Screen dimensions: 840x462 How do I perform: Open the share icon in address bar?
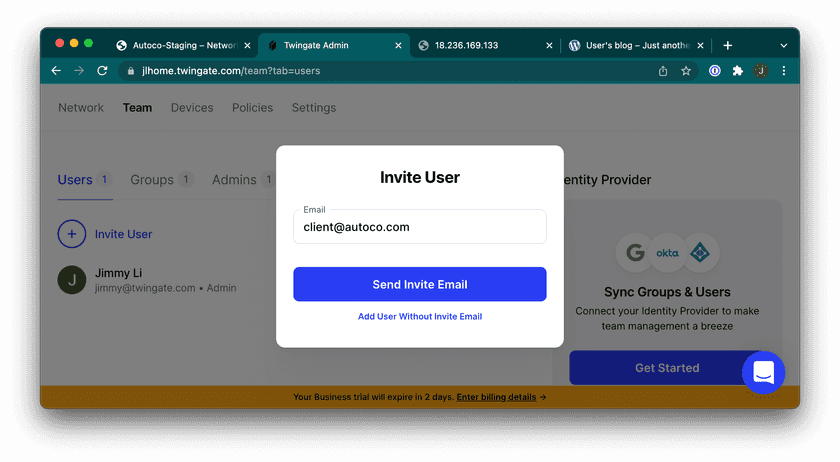click(x=663, y=71)
